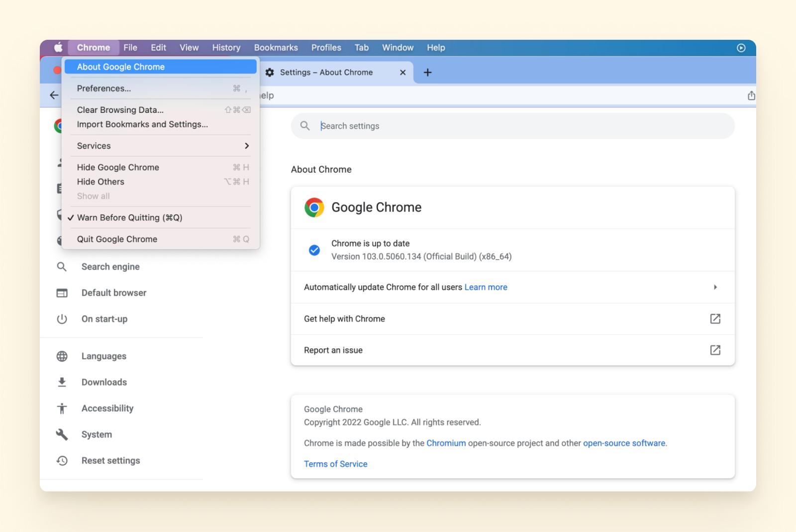Open Reset settings section
The image size is (796, 532).
coord(110,460)
